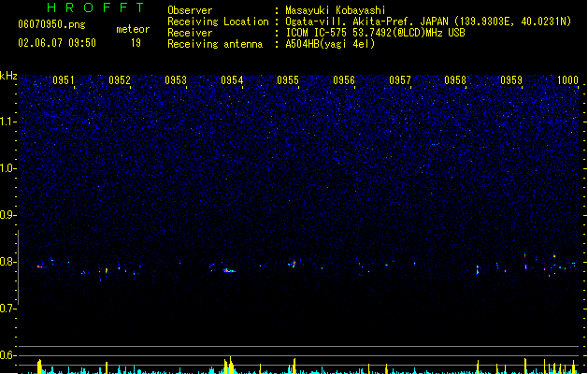Click the 0954 time marker
588x374 pixels.
pyautogui.click(x=232, y=80)
